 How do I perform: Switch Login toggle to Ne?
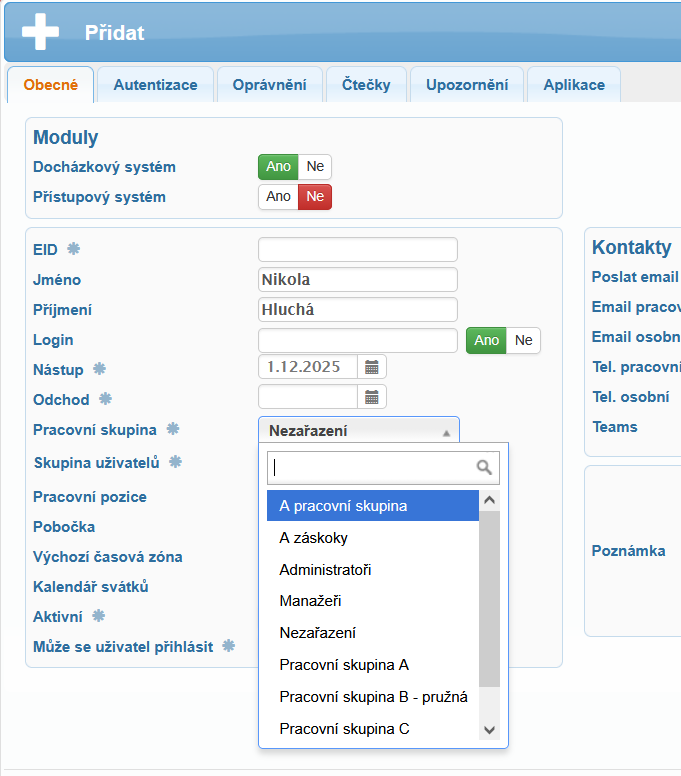[x=523, y=340]
